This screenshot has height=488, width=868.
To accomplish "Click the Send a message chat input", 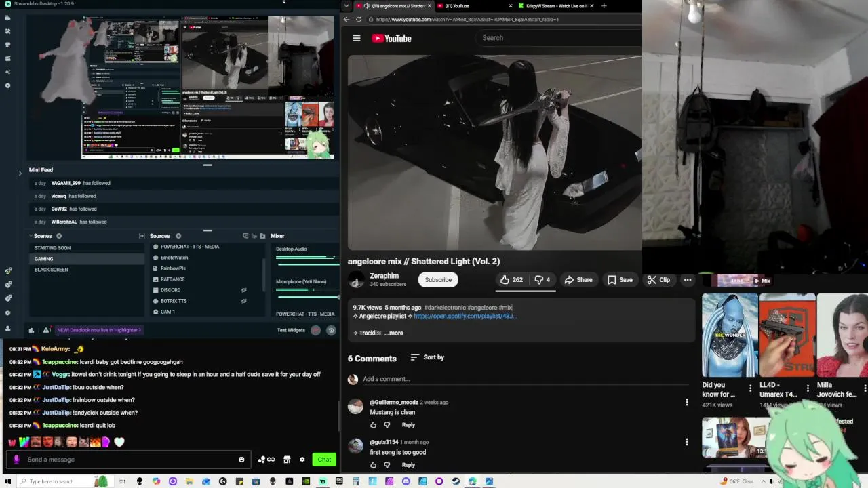I will pos(129,460).
